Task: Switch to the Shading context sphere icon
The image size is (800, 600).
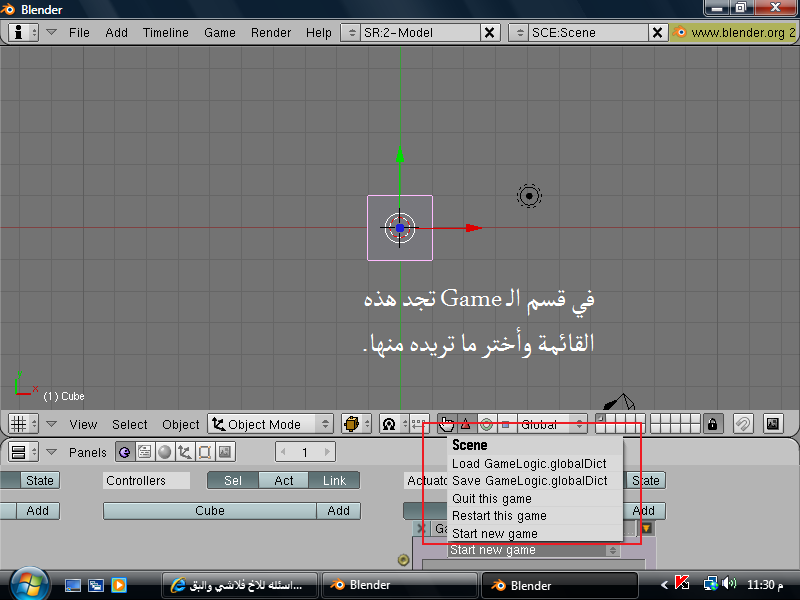Action: click(x=164, y=452)
